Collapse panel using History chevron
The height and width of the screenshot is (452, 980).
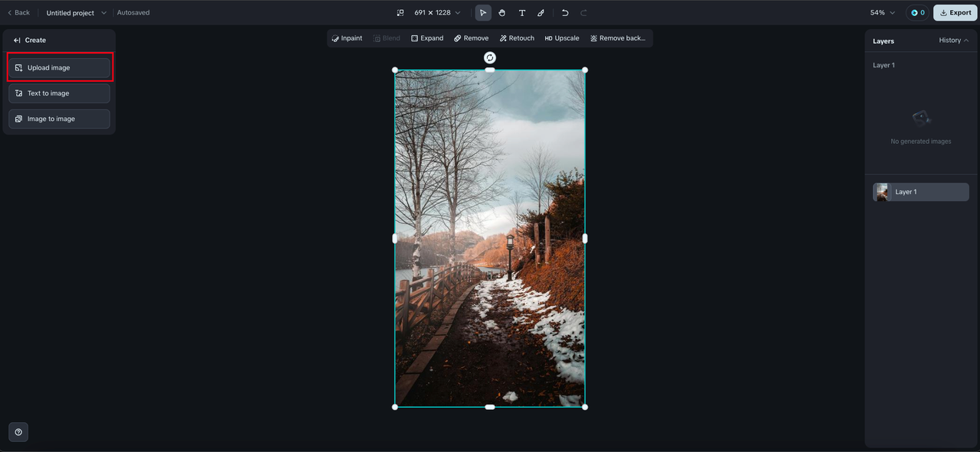(x=966, y=41)
